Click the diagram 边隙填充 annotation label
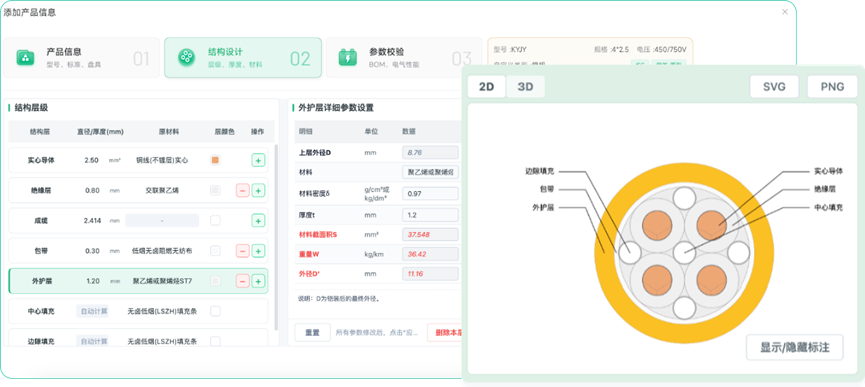The image size is (865, 387). 540,171
